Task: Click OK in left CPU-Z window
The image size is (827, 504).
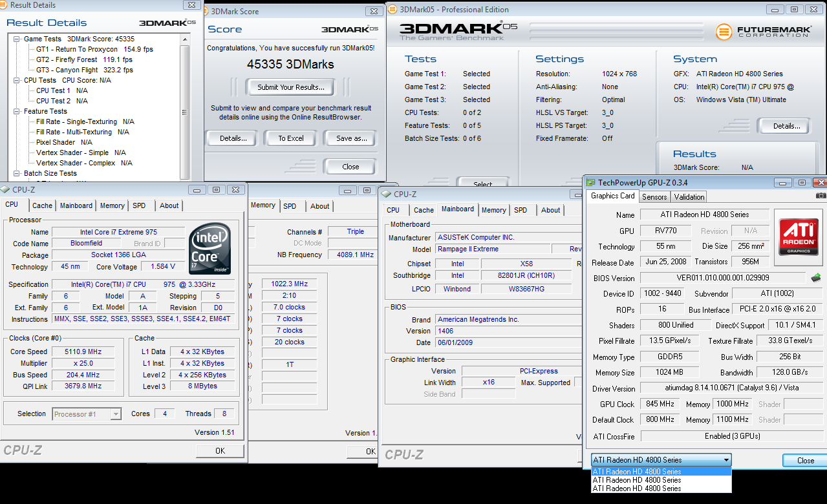Action: (x=220, y=450)
